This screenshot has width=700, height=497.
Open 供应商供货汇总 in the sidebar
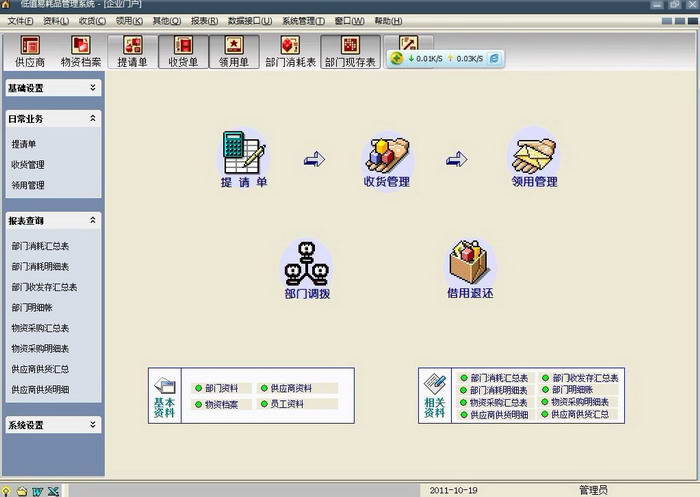[x=40, y=369]
